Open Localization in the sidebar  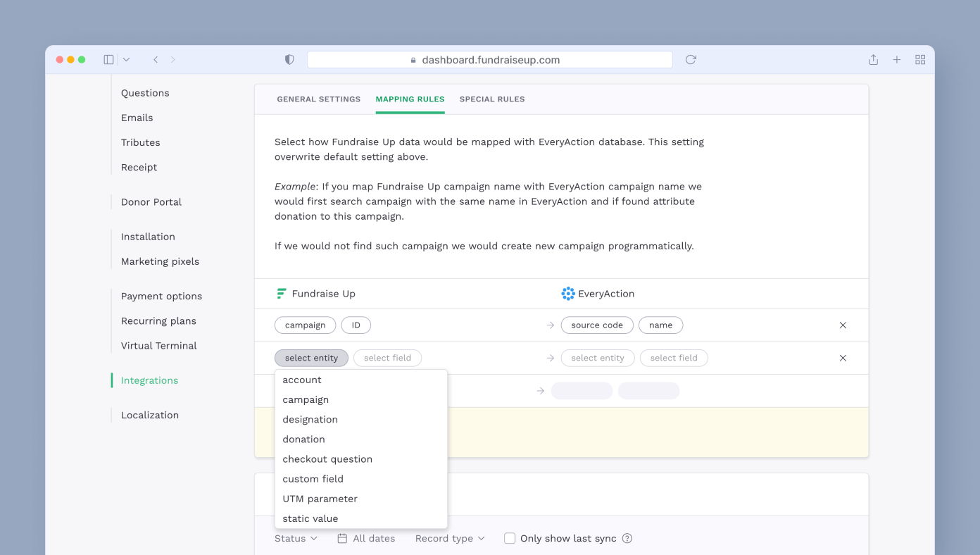pyautogui.click(x=150, y=415)
